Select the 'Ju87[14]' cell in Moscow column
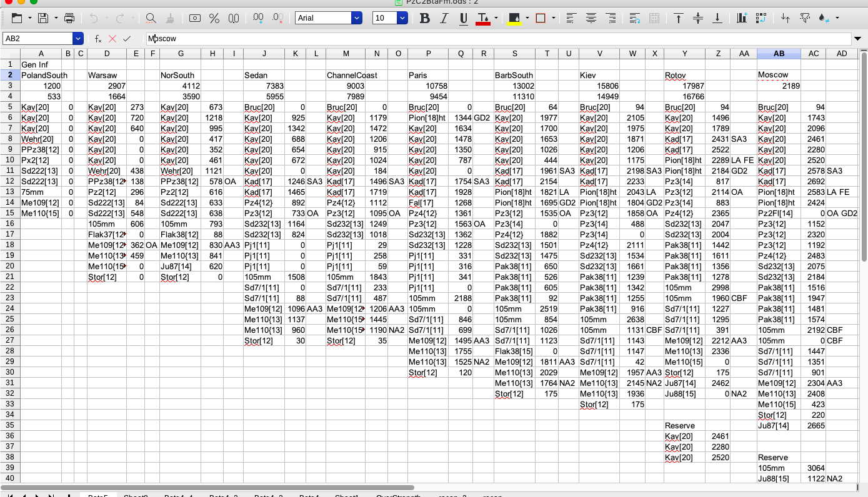Image resolution: width=868 pixels, height=497 pixels. (779, 425)
